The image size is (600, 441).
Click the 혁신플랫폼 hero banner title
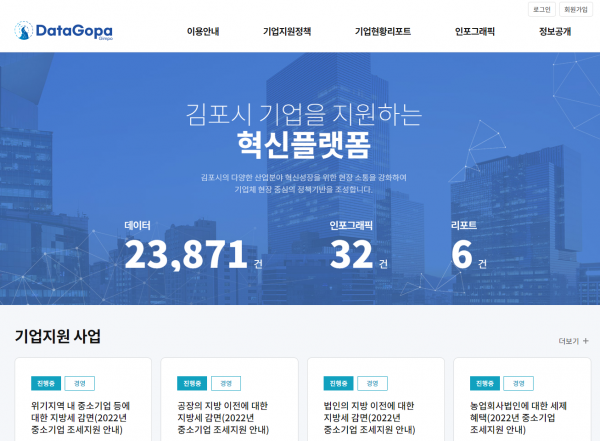(x=304, y=145)
